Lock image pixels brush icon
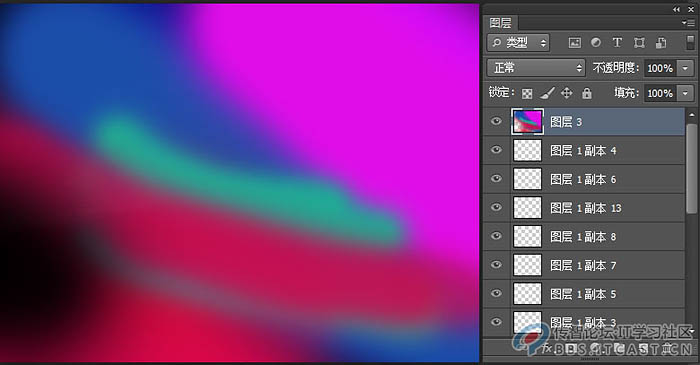The width and height of the screenshot is (700, 365). point(547,93)
